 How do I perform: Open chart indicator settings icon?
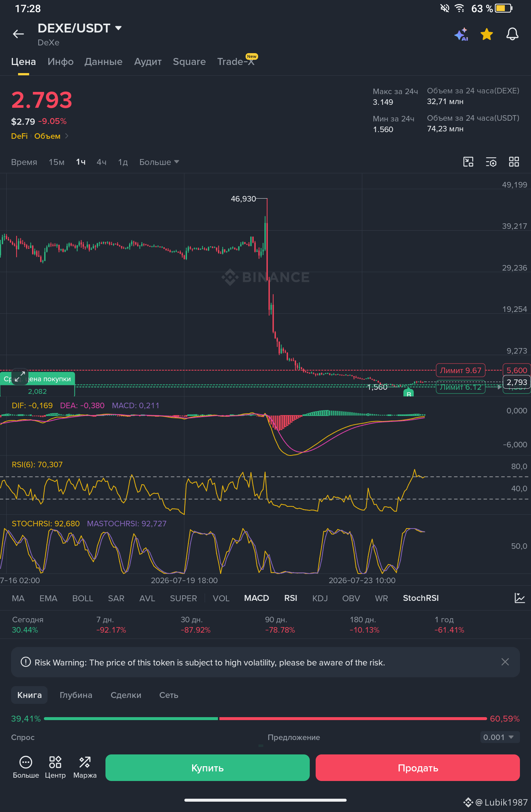491,162
